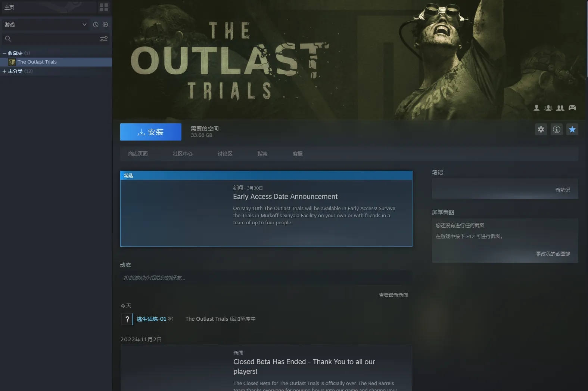This screenshot has height=391, width=588.
Task: Click the recent activity clock icon
Action: (96, 25)
